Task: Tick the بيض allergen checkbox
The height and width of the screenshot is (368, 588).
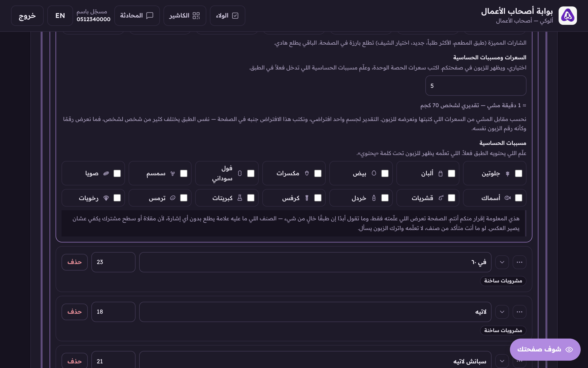Action: click(385, 173)
